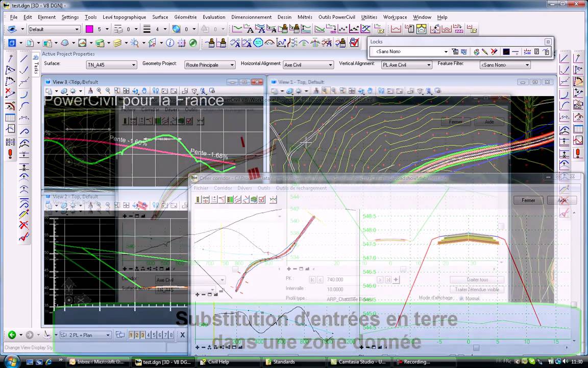Click the Aide button in corridor dialog
Image resolution: width=588 pixels, height=368 pixels.
(x=562, y=200)
